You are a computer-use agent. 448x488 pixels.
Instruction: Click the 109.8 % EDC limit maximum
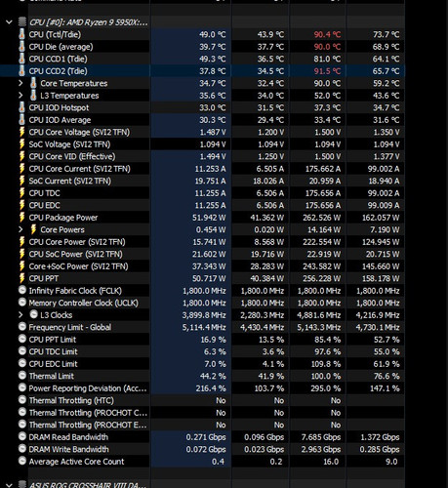pos(326,364)
